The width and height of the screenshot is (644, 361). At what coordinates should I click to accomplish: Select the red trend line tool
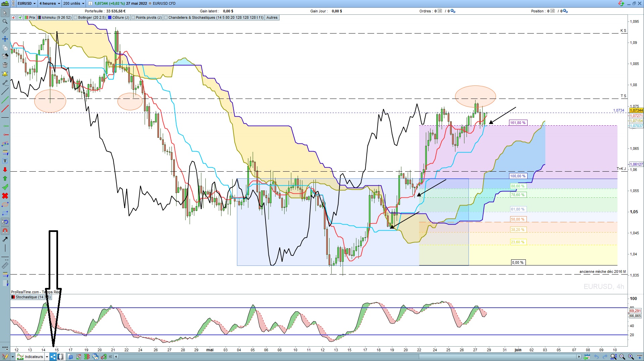pos(5,109)
